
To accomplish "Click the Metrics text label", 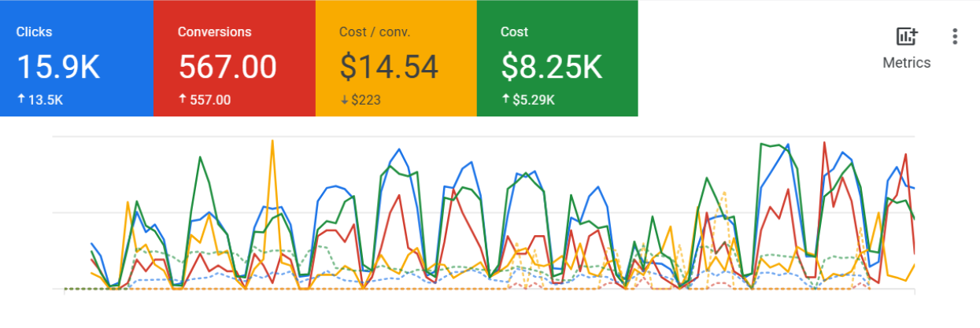I will click(907, 63).
